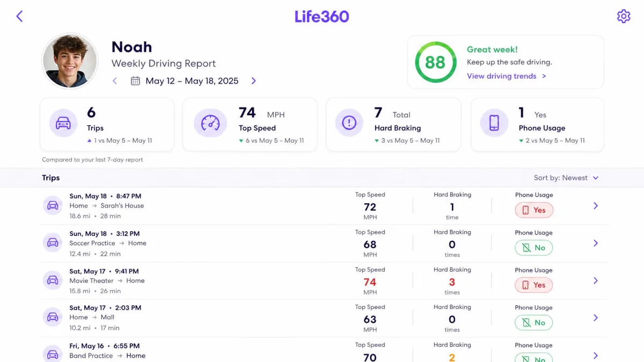Select Home → Mall route text

[92, 317]
